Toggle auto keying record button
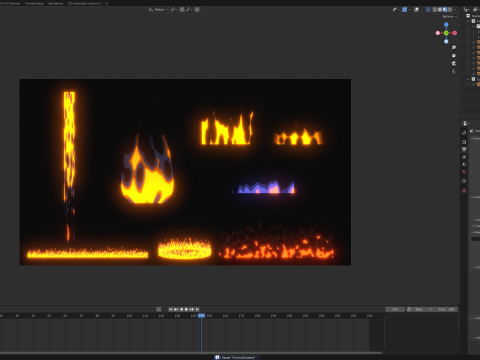 (x=159, y=309)
